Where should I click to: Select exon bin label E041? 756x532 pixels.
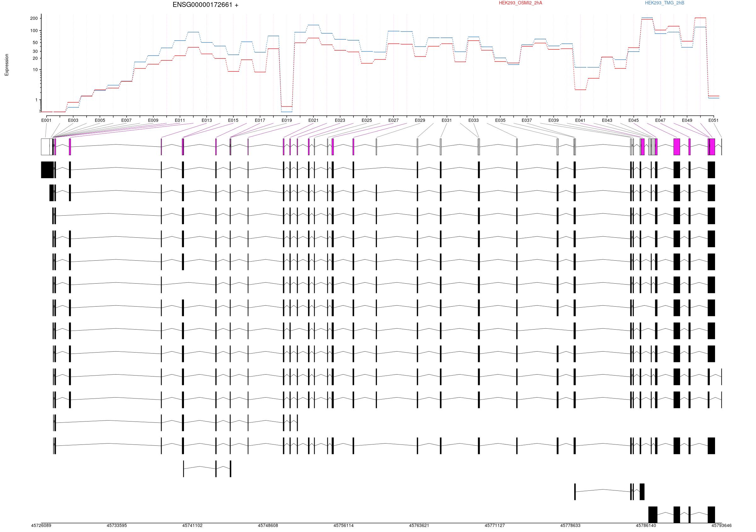[x=580, y=121]
